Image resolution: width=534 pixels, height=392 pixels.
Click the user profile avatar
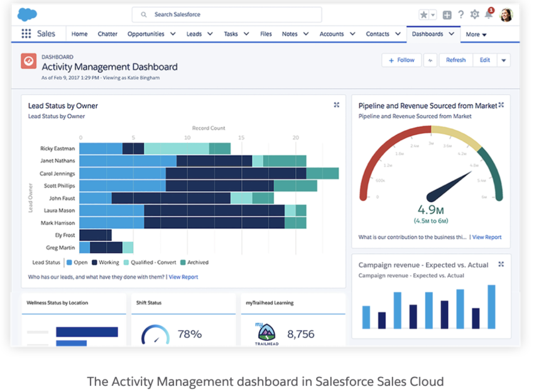tap(506, 14)
